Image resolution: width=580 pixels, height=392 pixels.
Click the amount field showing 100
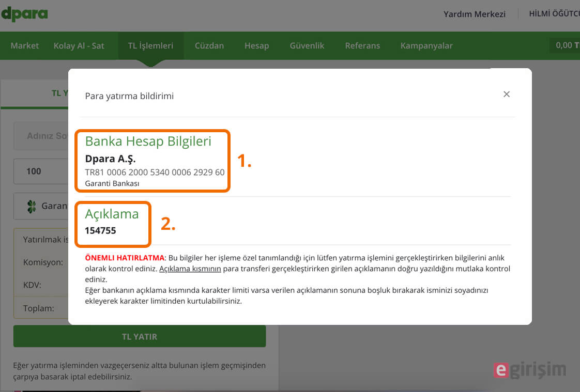coord(41,171)
